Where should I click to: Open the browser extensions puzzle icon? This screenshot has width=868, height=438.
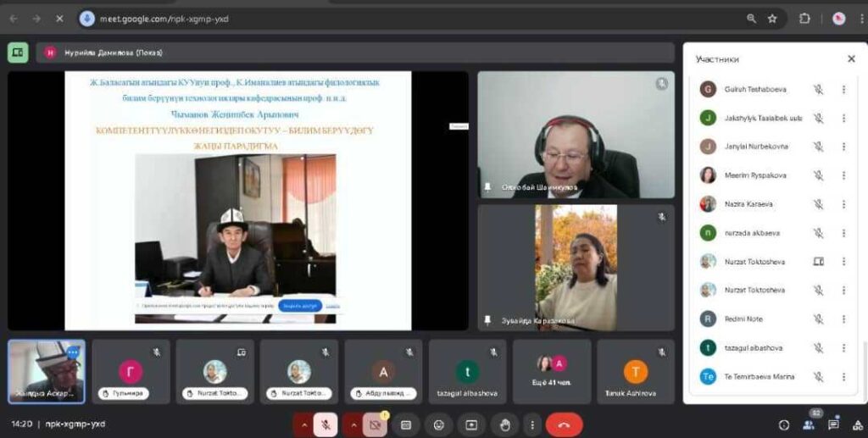pyautogui.click(x=804, y=19)
